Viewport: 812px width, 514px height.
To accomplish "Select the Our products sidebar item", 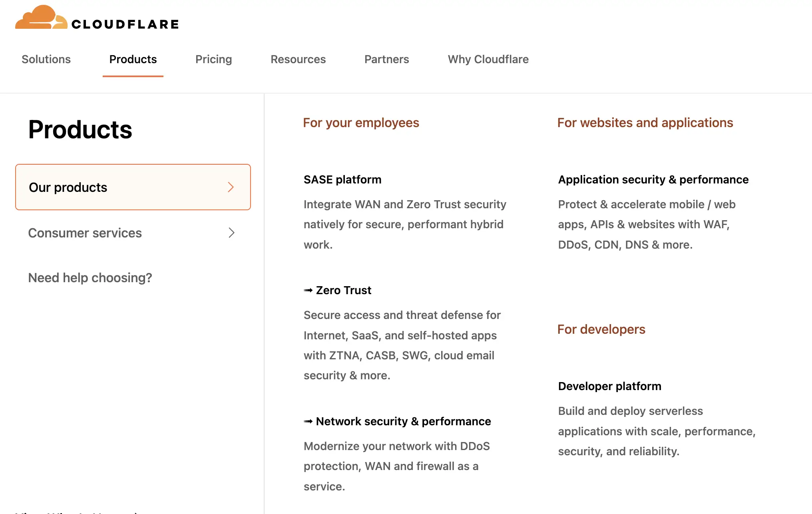I will (x=68, y=187).
